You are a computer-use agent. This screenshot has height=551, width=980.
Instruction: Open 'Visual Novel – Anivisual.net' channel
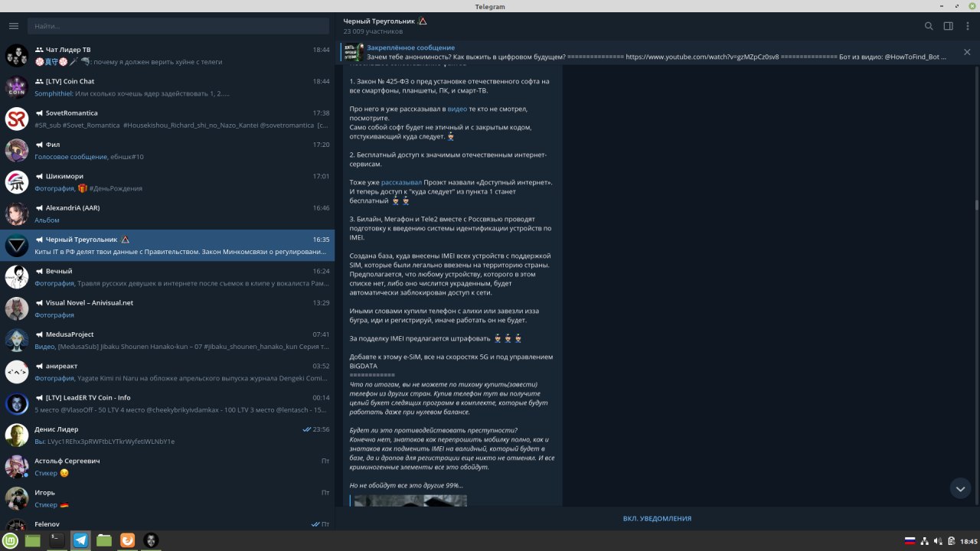(x=168, y=308)
